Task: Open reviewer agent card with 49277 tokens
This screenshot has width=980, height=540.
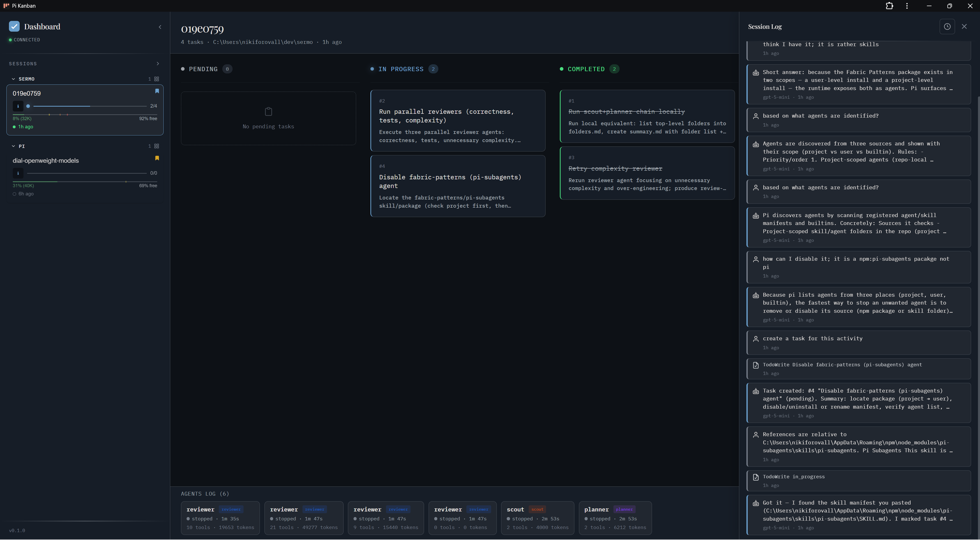Action: click(x=304, y=518)
